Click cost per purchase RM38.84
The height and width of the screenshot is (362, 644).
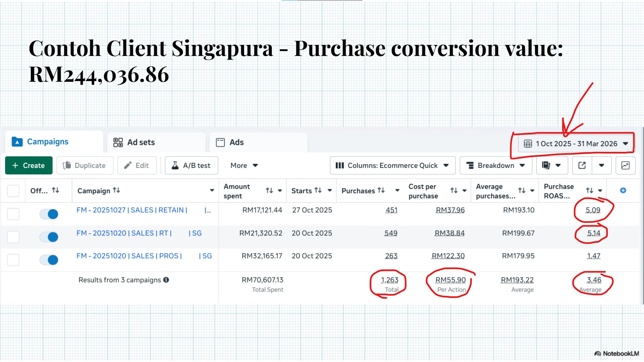click(449, 233)
